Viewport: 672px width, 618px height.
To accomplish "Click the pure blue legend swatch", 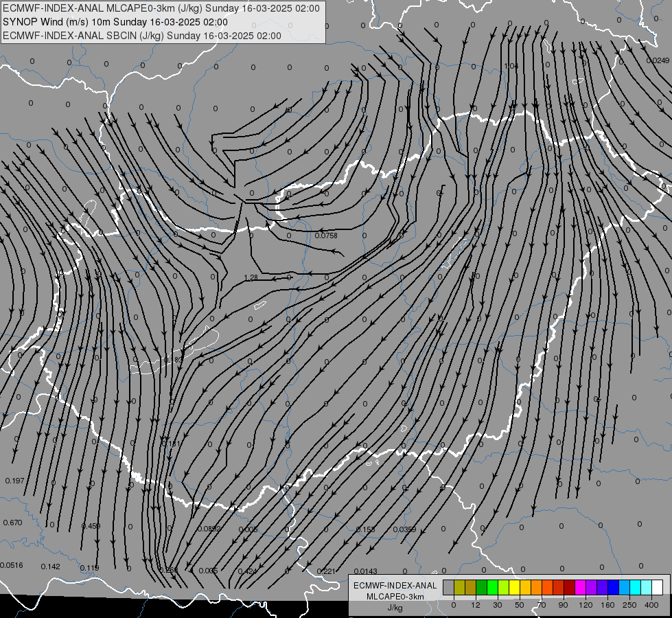I will [614, 587].
